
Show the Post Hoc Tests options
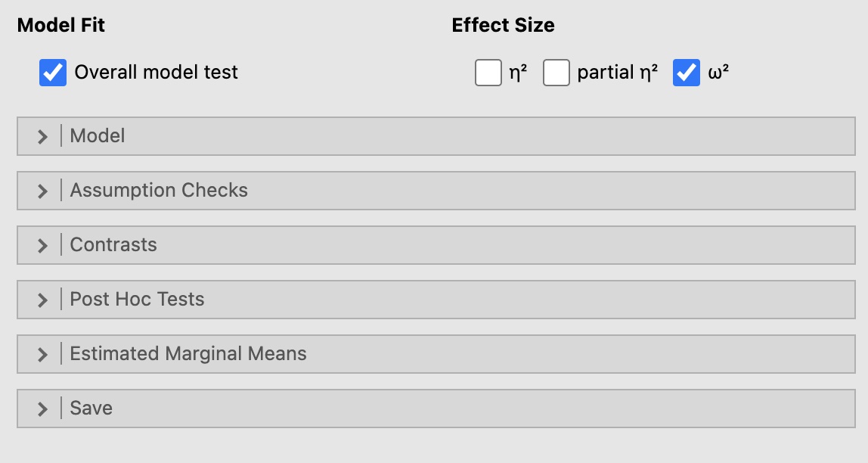(x=137, y=300)
